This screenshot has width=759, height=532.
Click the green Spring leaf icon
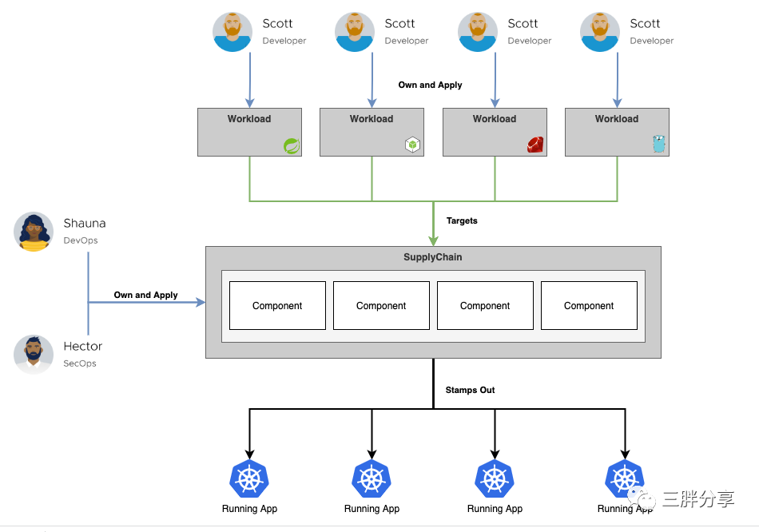(292, 145)
